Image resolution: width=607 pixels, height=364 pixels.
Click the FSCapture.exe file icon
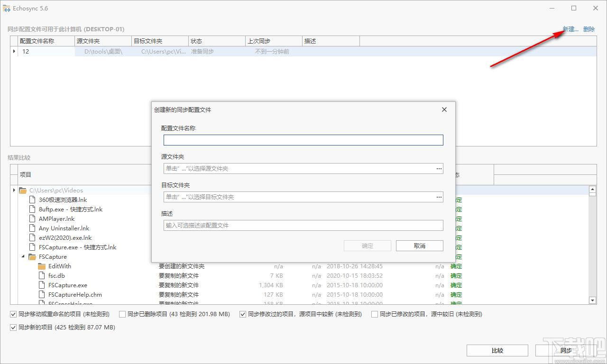(42, 285)
